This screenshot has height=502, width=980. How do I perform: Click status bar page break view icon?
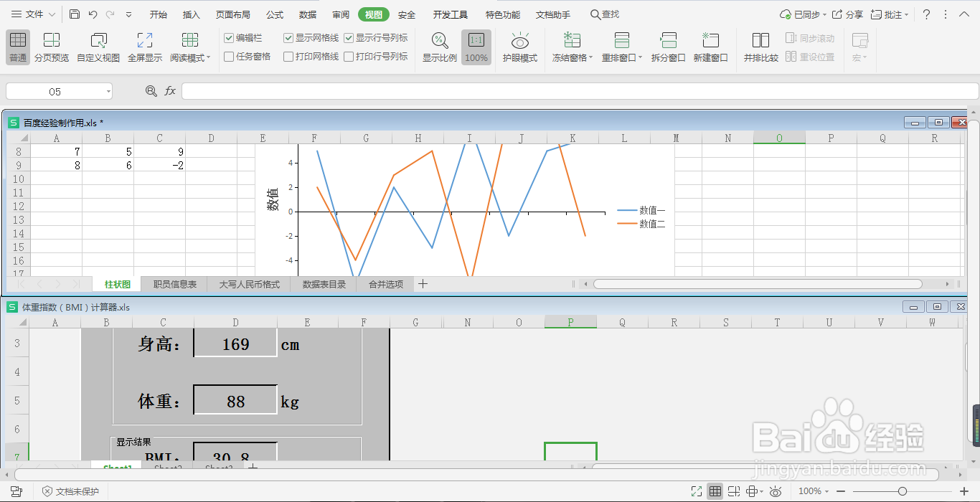733,491
